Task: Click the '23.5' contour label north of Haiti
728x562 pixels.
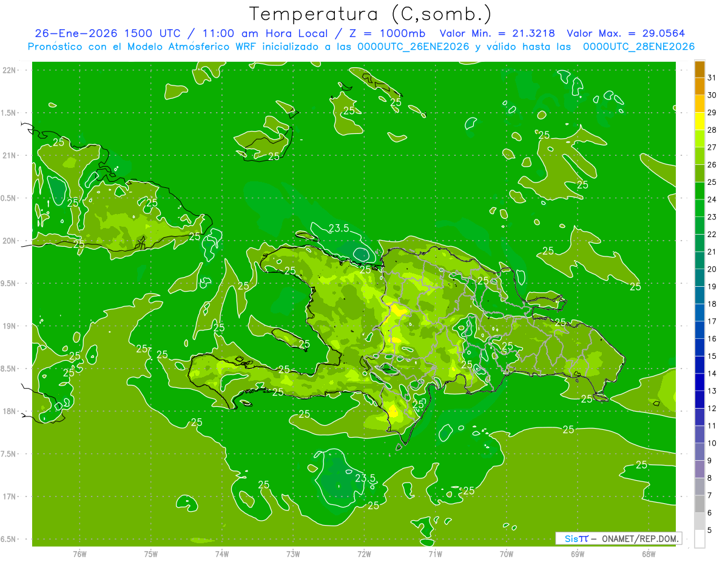Action: click(x=339, y=229)
